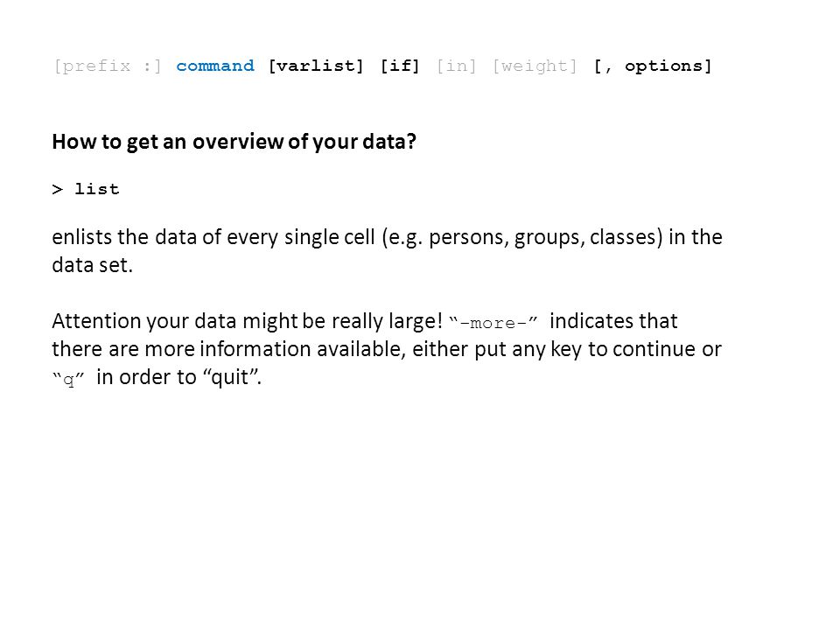Click the blue 'command' syntax word
The height and width of the screenshot is (630, 840).
click(215, 66)
